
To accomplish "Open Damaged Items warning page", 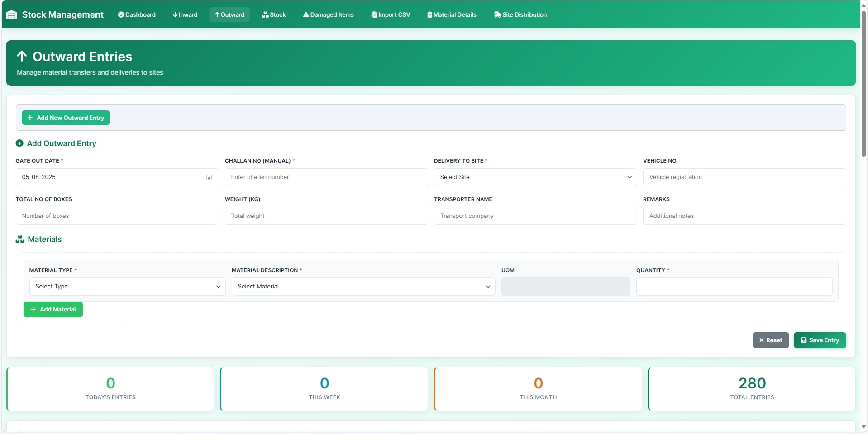I will (328, 14).
